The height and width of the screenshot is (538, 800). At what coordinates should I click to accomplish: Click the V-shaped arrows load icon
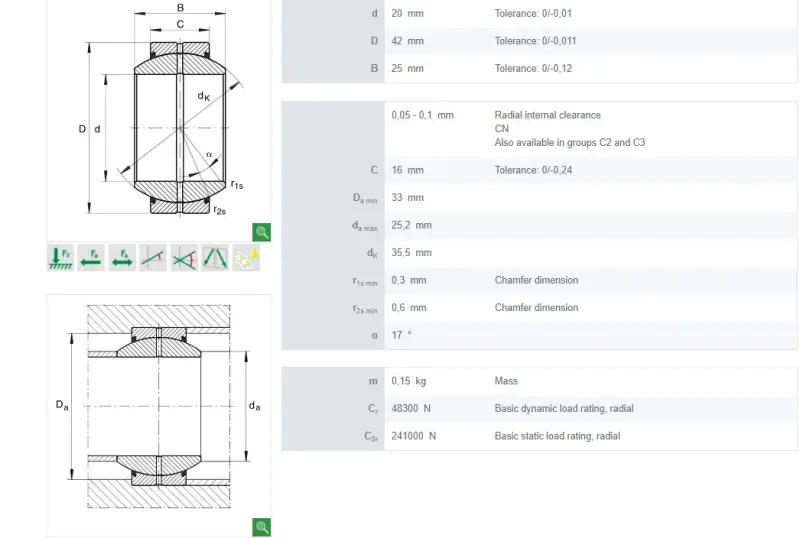(x=215, y=258)
